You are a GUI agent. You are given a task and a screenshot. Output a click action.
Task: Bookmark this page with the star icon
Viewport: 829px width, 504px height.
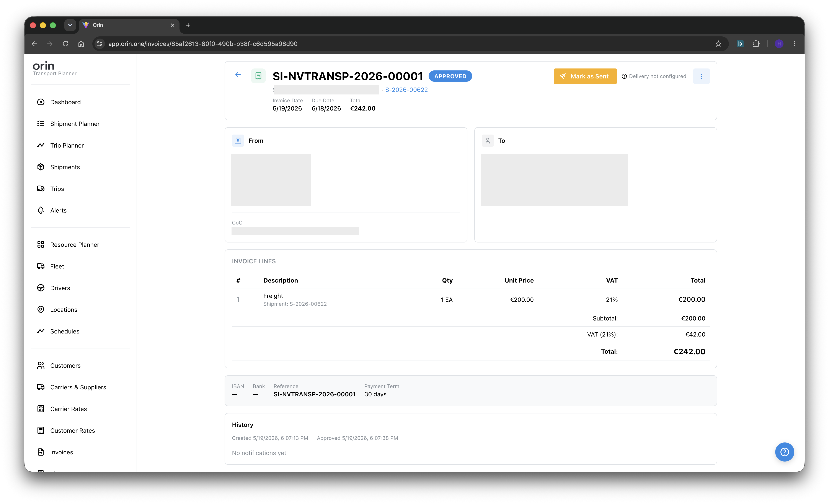click(718, 44)
